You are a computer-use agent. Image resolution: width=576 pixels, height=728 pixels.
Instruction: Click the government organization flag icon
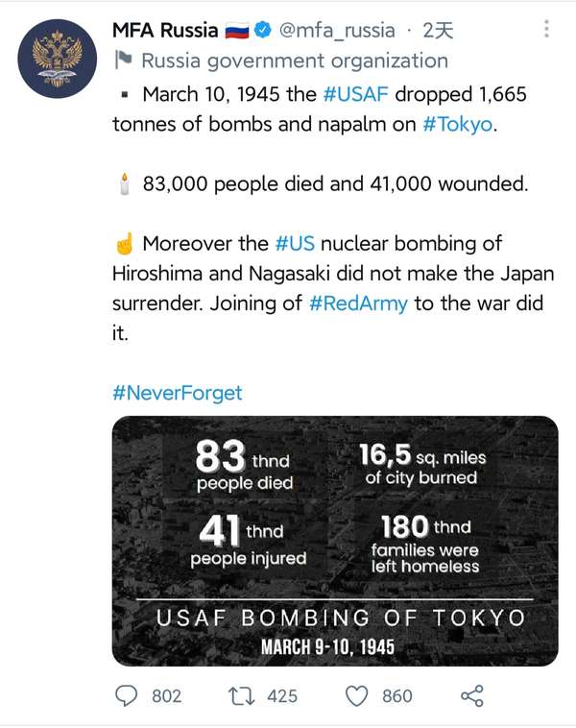pyautogui.click(x=124, y=61)
